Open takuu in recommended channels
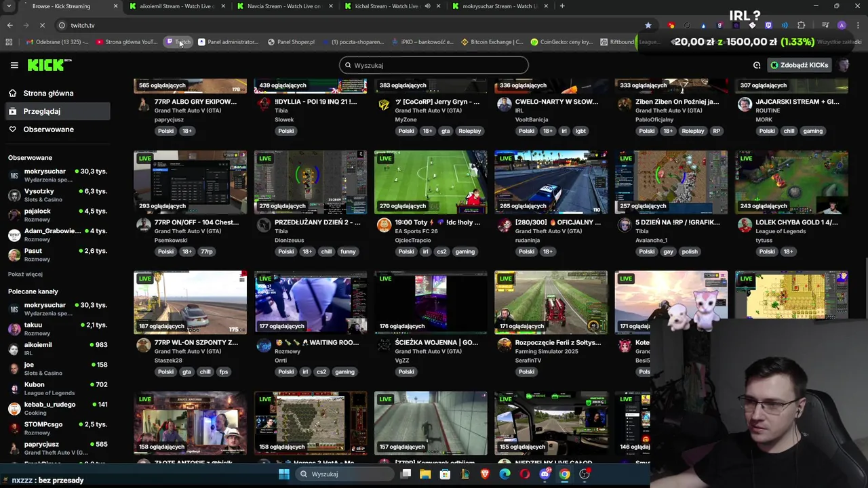The width and height of the screenshot is (868, 488). pyautogui.click(x=57, y=329)
